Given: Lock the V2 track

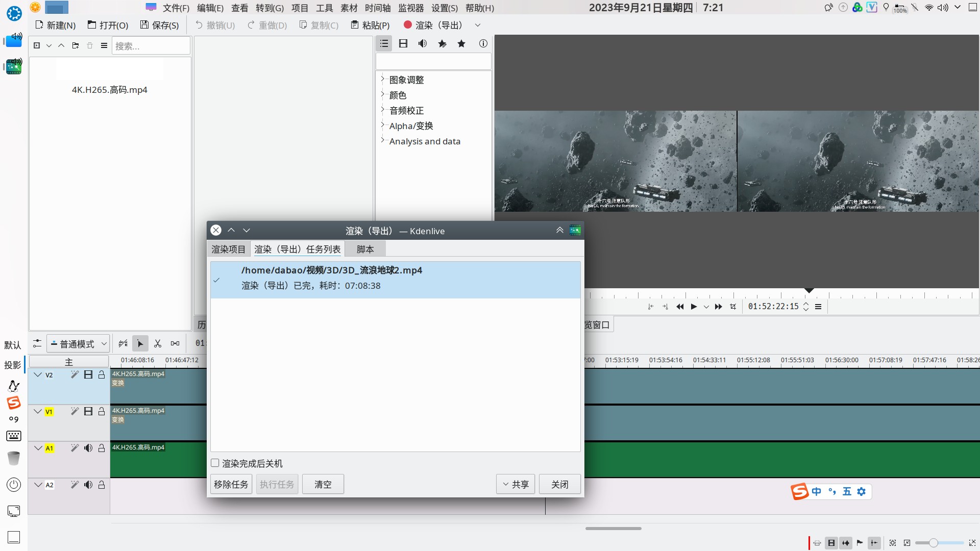Looking at the screenshot, I should 102,375.
